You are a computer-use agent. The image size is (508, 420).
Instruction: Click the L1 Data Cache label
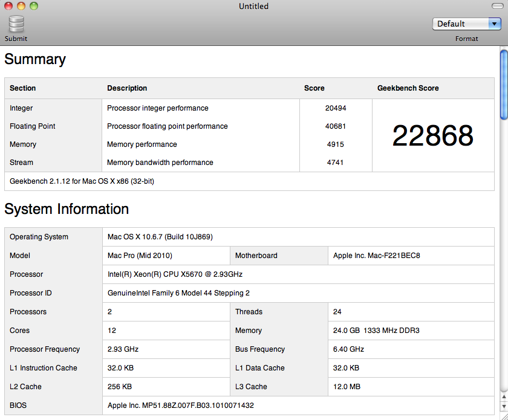tap(260, 368)
